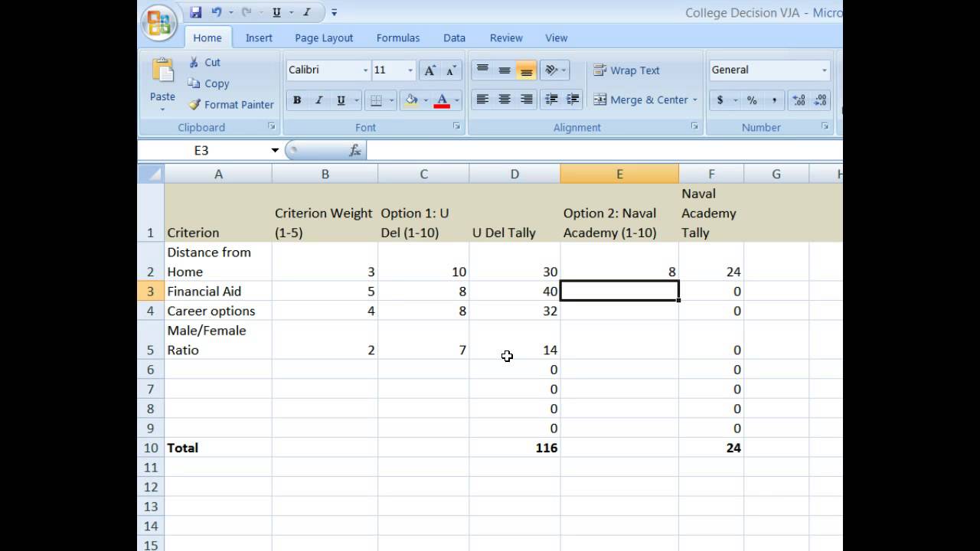Cut the selected cell
Screen dimensions: 980x551
[x=204, y=63]
